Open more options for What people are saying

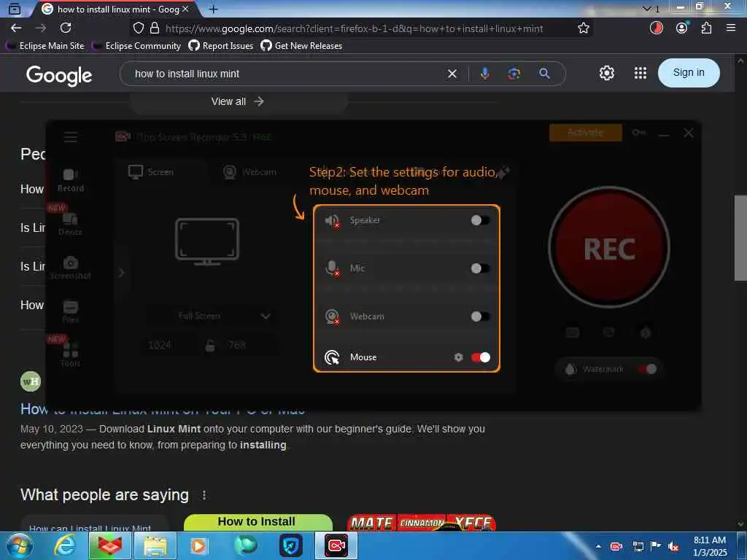pos(204,495)
